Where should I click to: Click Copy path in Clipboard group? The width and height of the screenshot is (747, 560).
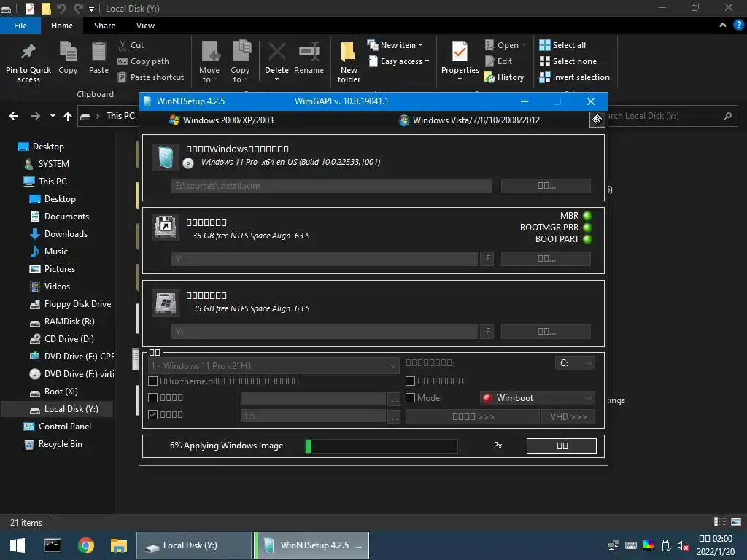pos(143,61)
